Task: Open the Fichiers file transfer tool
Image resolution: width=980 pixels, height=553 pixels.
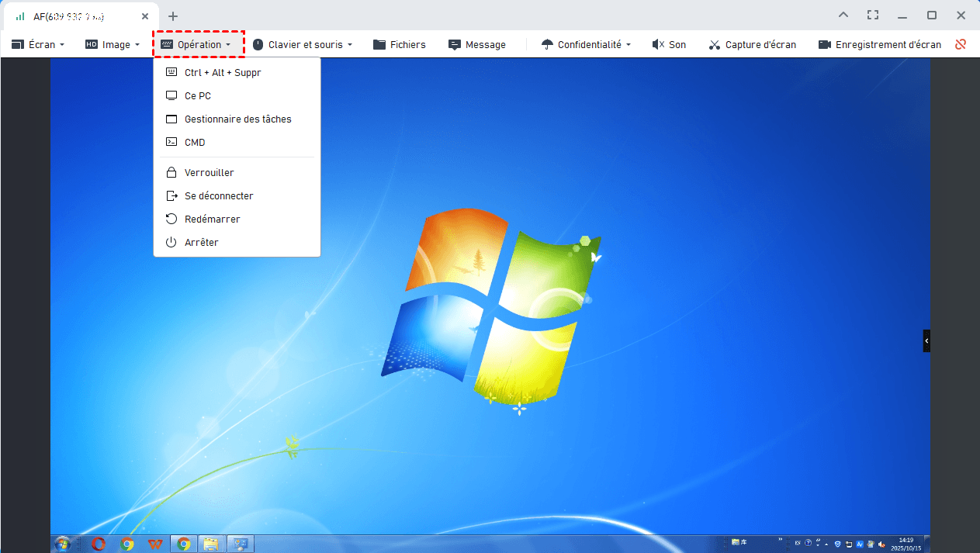Action: pos(399,45)
